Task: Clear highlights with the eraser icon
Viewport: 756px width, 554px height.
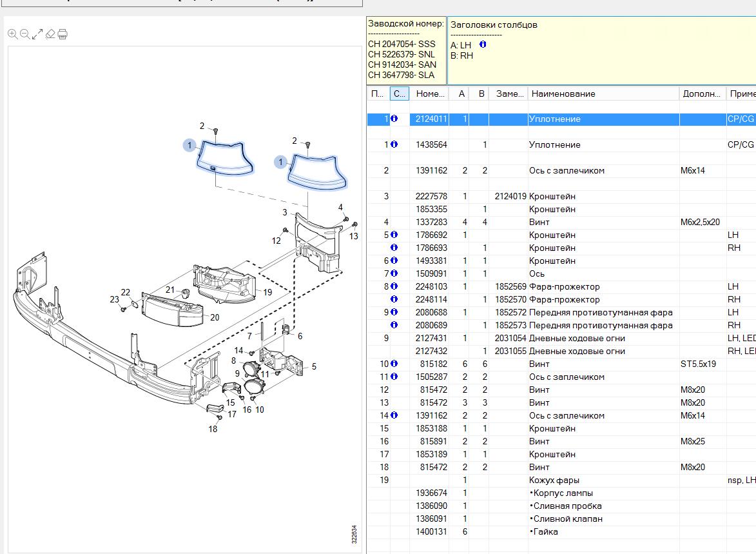Action: pos(50,34)
